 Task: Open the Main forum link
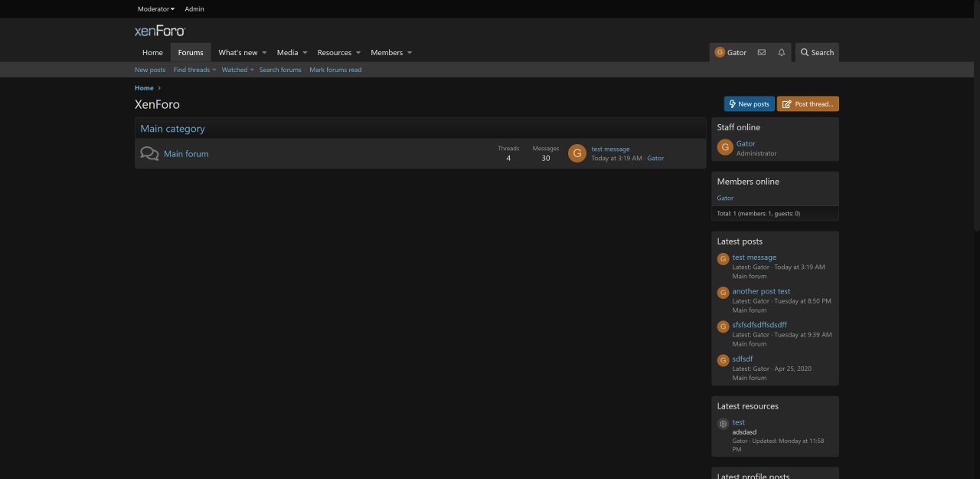[x=186, y=154]
